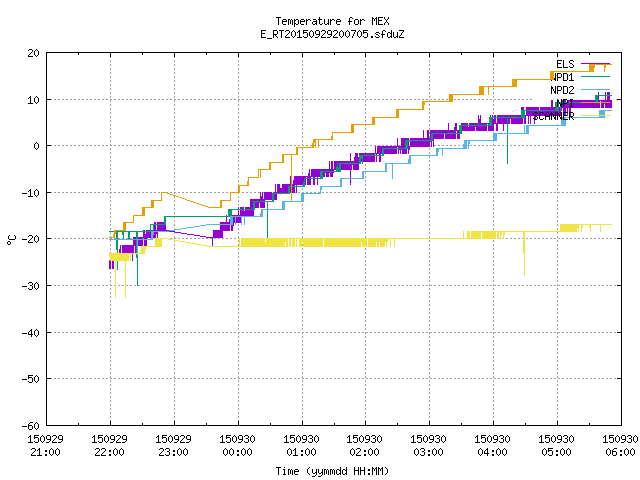640x480 pixels.
Task: Click the °C y-axis unit label
Action: pos(11,240)
